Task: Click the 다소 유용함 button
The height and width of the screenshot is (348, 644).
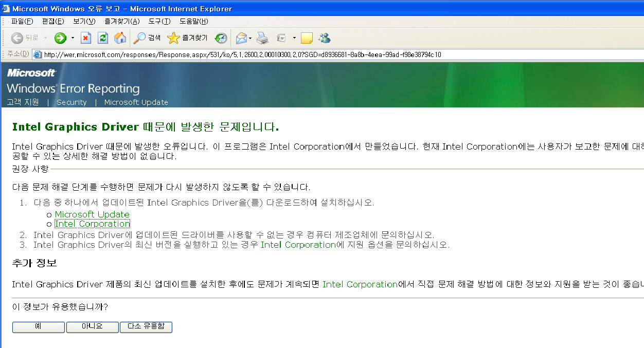Action: pos(146,327)
